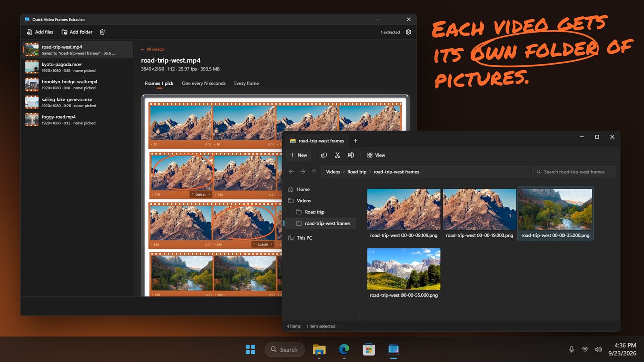Select road-trip-west 00-00-09.109.png file

tap(404, 213)
